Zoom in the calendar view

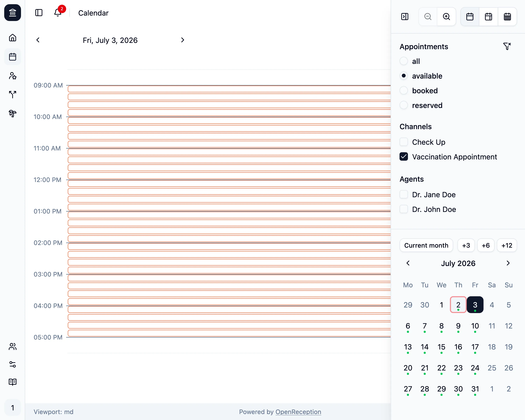(446, 17)
